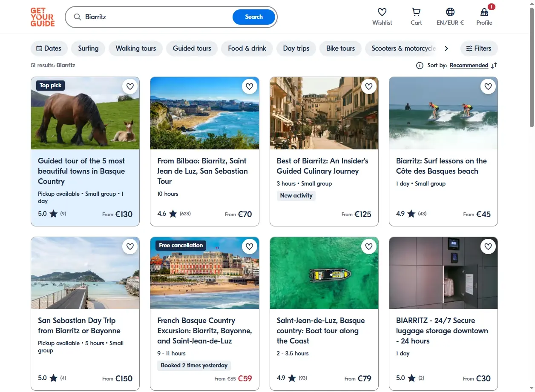
Task: Click the 51 results: Biarritz text
Action: [x=53, y=66]
